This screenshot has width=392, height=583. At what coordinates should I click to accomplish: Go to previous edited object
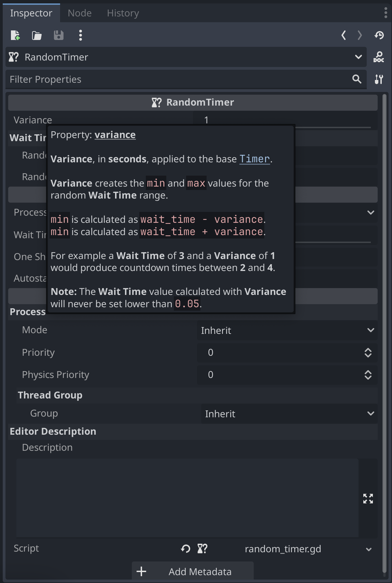344,35
